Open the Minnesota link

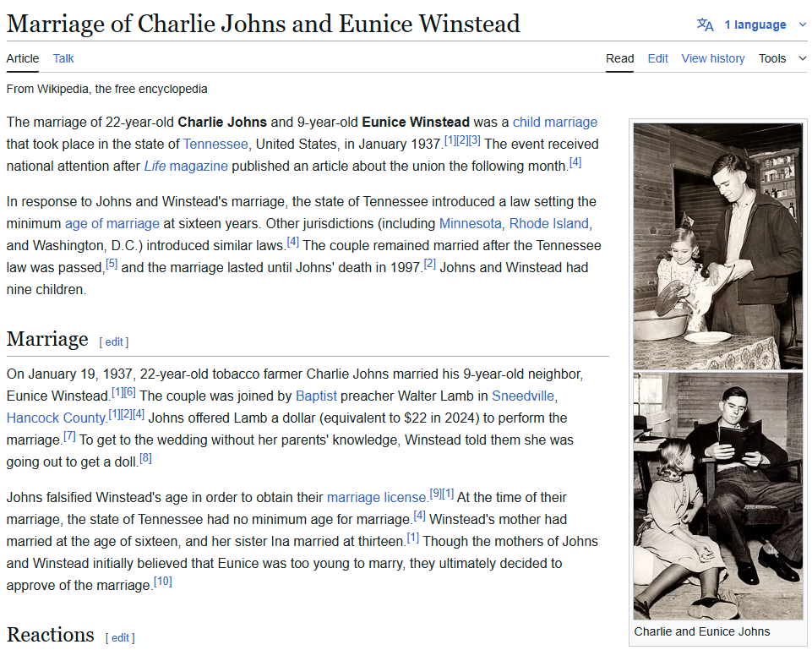(470, 224)
